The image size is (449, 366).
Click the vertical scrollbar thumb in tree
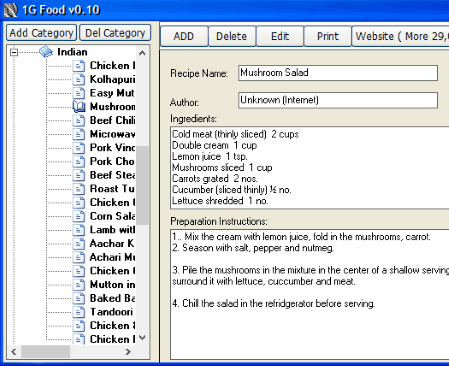[x=142, y=185]
